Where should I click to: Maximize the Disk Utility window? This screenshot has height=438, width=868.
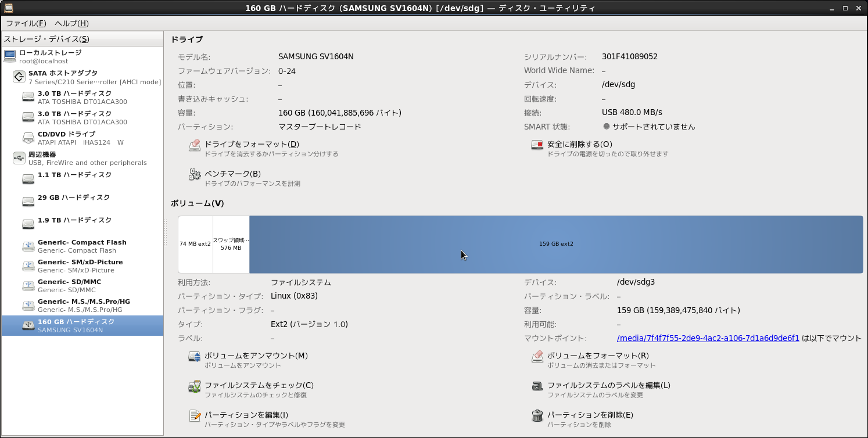click(x=845, y=8)
